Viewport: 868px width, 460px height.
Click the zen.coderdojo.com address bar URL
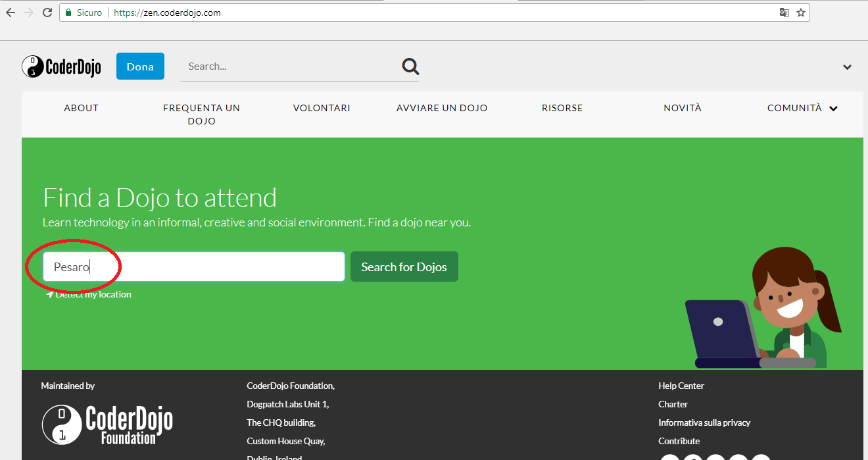click(167, 13)
